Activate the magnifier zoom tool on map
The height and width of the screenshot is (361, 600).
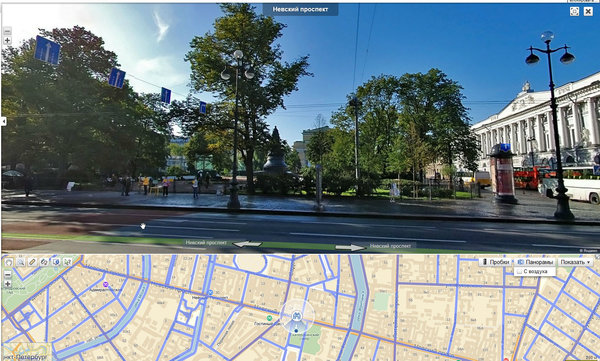pos(20,262)
